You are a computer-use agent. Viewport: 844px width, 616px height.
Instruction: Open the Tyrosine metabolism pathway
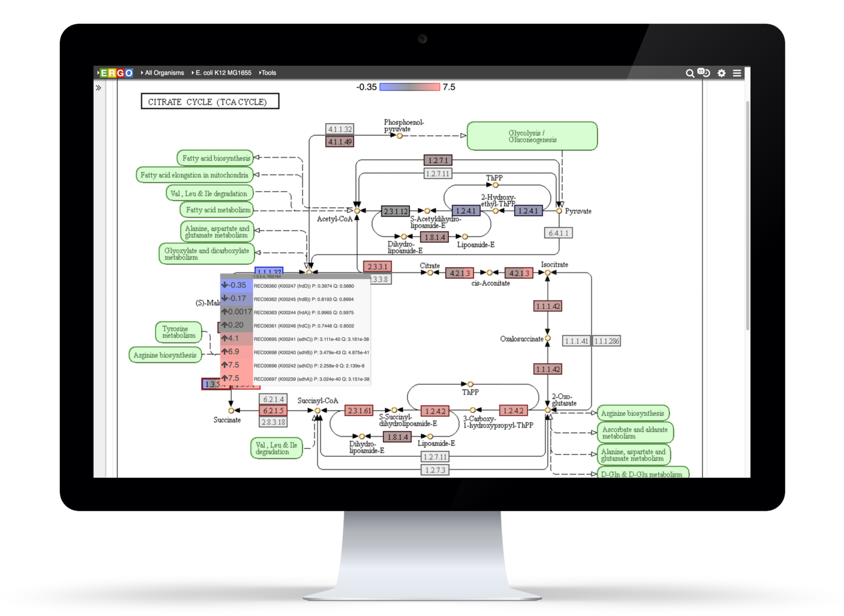[178, 332]
